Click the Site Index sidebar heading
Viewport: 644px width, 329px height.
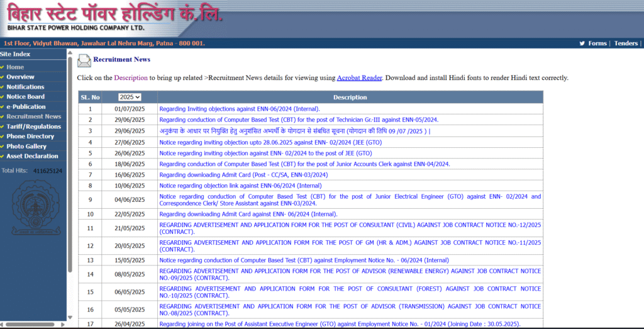pos(15,54)
